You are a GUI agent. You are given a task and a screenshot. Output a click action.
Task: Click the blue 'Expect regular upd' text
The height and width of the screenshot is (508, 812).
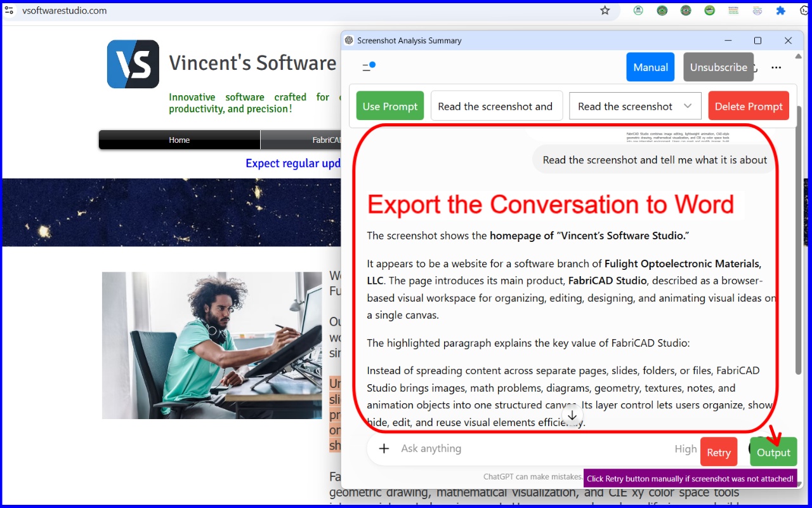click(x=293, y=163)
